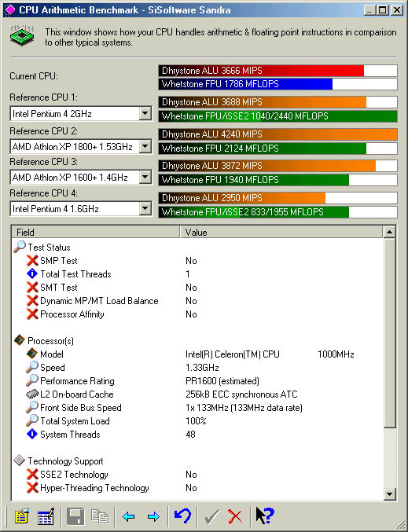Open Reference CPU 4 Pentium 4 1.6GHz dropdown
Viewport: 408px width, 532px height.
click(145, 209)
